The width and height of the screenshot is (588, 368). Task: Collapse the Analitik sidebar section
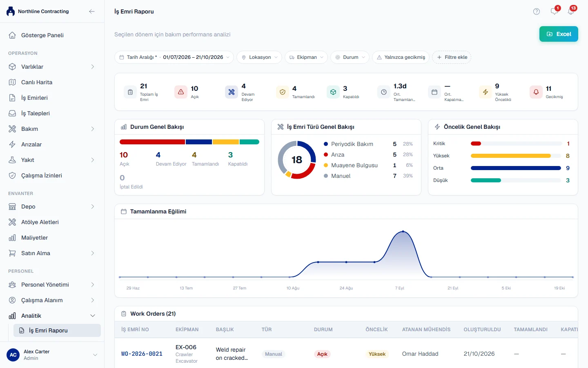pyautogui.click(x=93, y=316)
